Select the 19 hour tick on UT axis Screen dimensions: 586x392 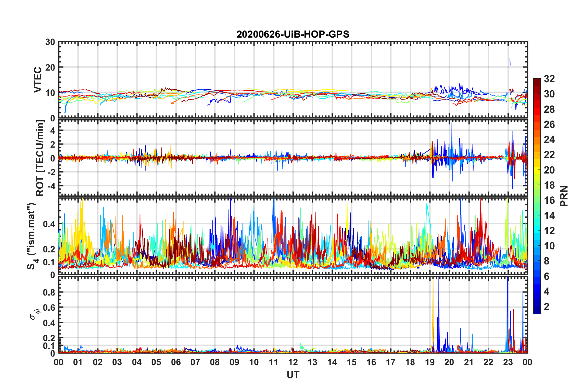click(x=430, y=362)
